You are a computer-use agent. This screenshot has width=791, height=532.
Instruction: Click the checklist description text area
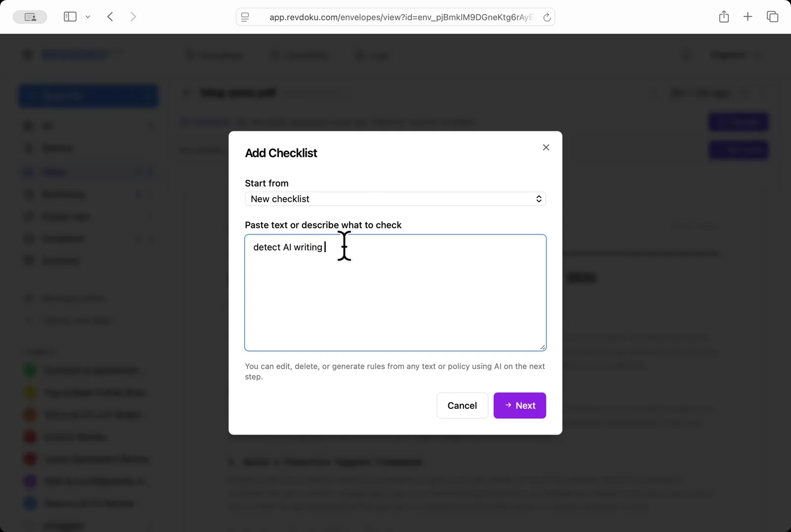click(395, 292)
